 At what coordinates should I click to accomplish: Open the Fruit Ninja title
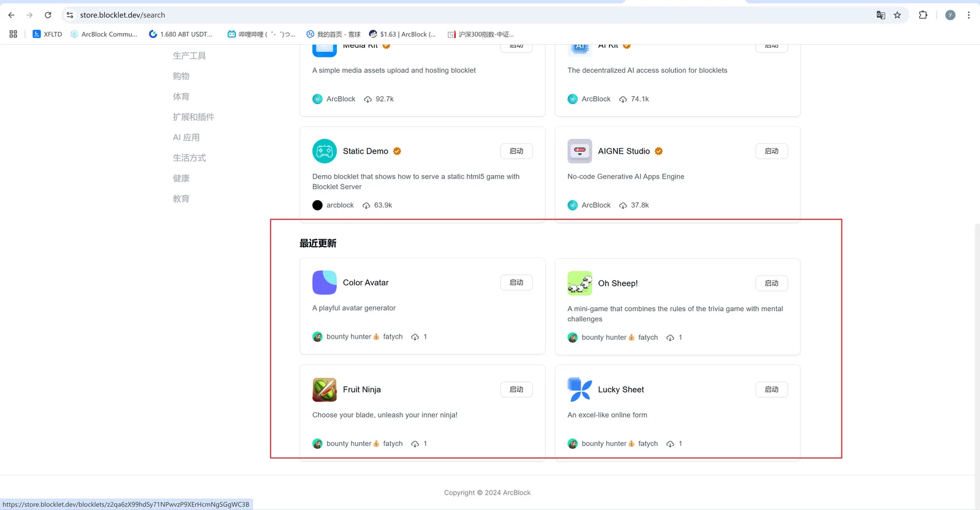click(362, 389)
